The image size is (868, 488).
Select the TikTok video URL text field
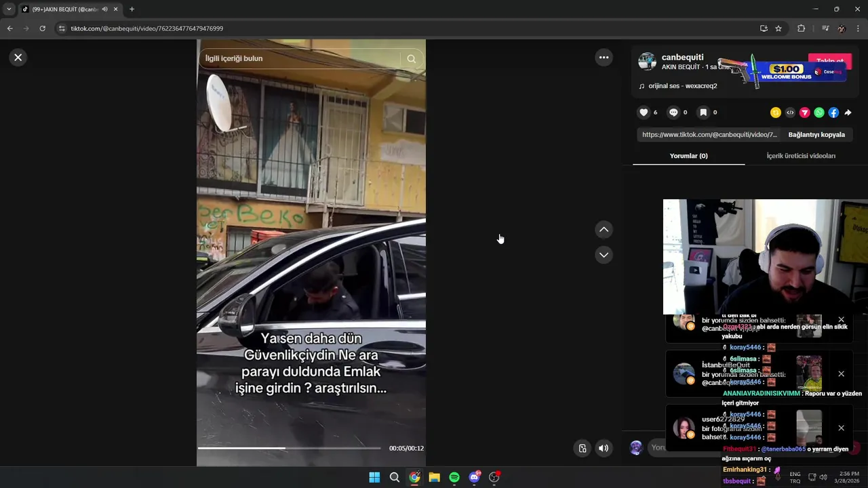709,135
